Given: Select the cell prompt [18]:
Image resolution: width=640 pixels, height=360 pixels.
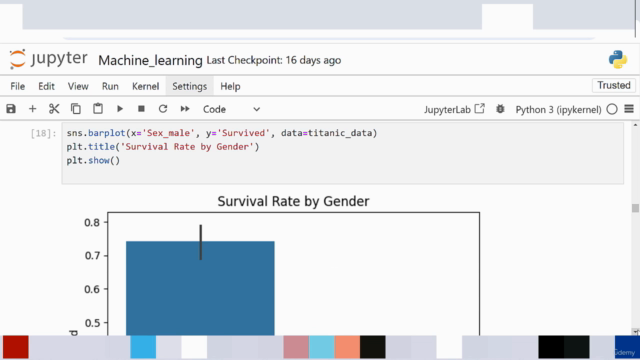Looking at the screenshot, I should click(43, 133).
